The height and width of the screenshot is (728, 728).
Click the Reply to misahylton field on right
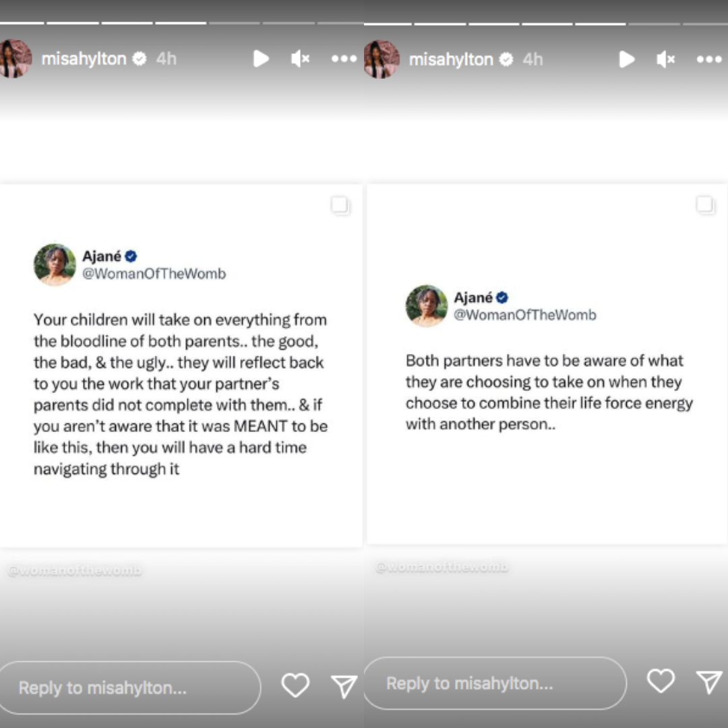495,683
